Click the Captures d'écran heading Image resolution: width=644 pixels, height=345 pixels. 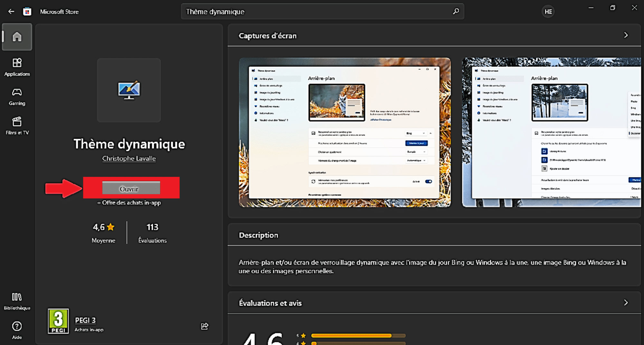[268, 36]
